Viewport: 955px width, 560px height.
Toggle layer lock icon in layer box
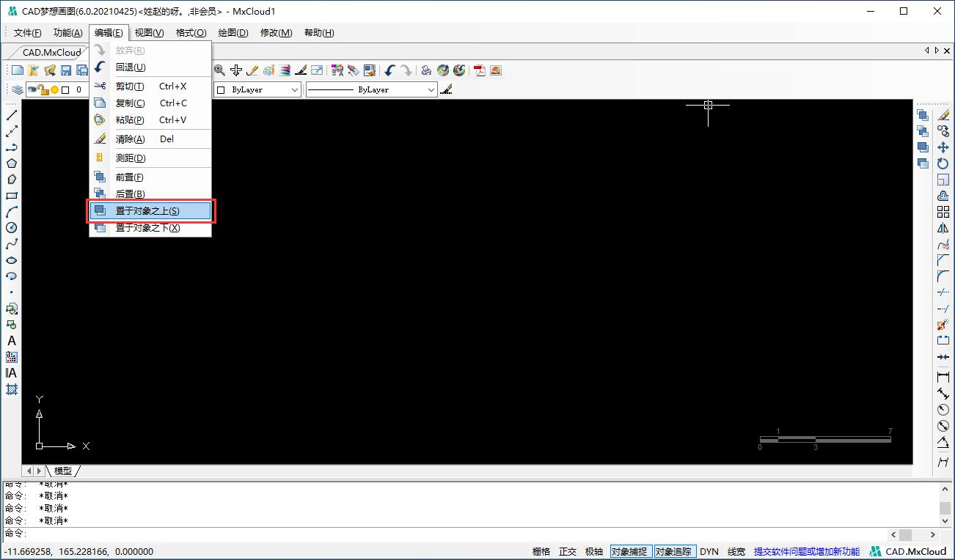point(44,89)
